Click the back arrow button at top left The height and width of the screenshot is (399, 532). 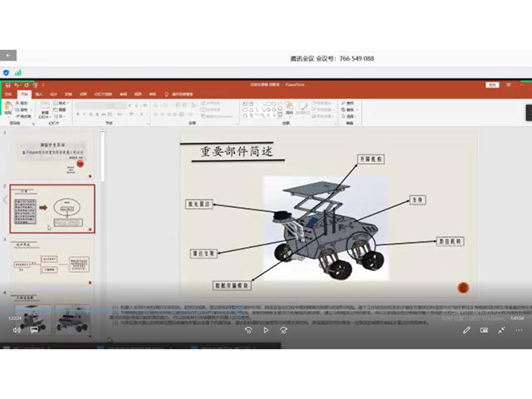[9, 56]
